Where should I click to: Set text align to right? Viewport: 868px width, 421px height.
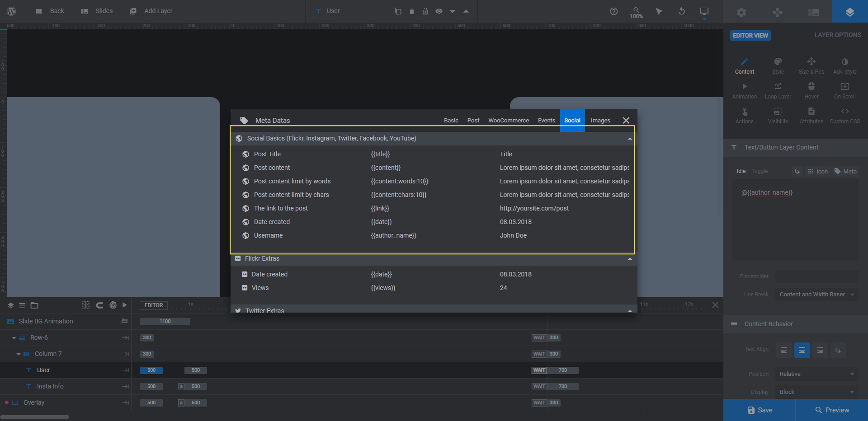(x=820, y=350)
